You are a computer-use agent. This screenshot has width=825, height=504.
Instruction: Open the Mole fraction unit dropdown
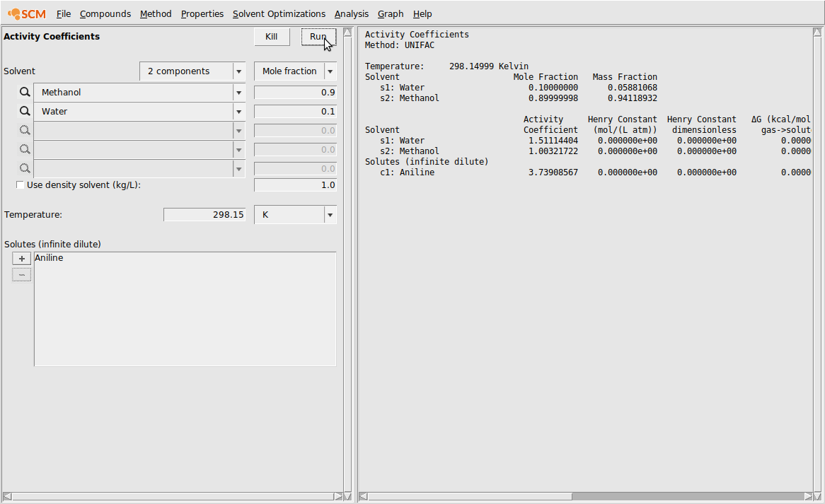(330, 71)
